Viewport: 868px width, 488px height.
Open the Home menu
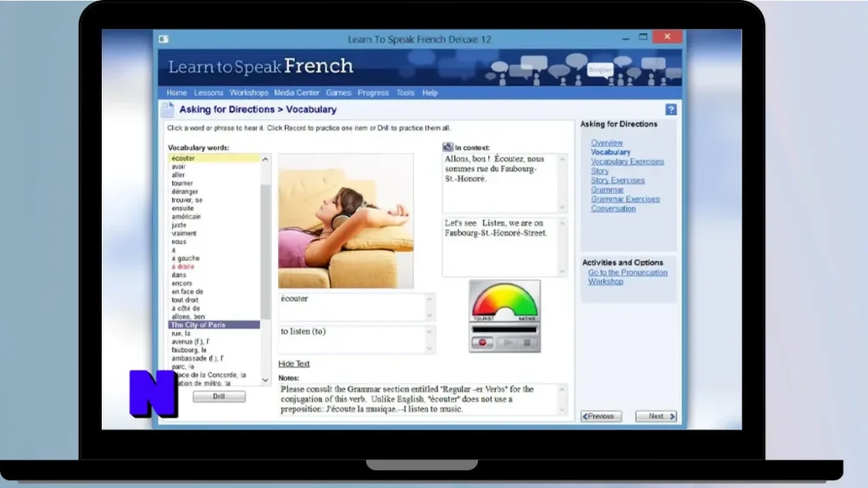(176, 93)
